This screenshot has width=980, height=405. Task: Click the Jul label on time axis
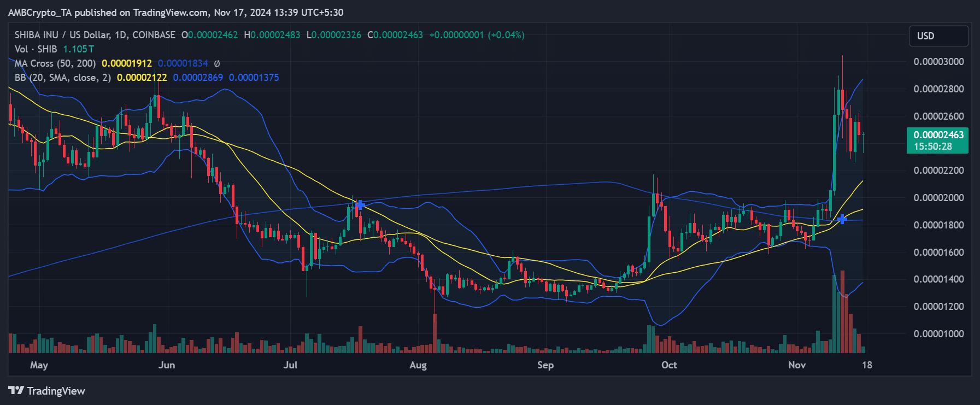(x=290, y=365)
